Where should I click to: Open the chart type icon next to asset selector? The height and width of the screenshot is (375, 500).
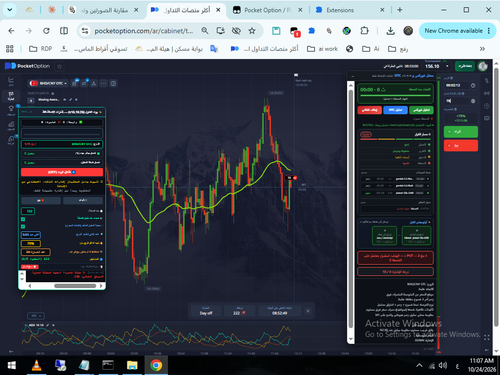74,83
